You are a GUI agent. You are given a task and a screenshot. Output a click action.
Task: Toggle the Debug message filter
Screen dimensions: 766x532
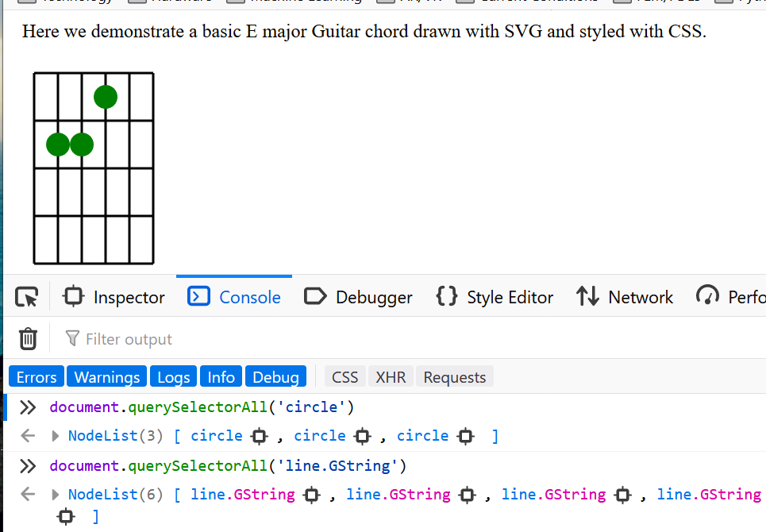coord(275,376)
